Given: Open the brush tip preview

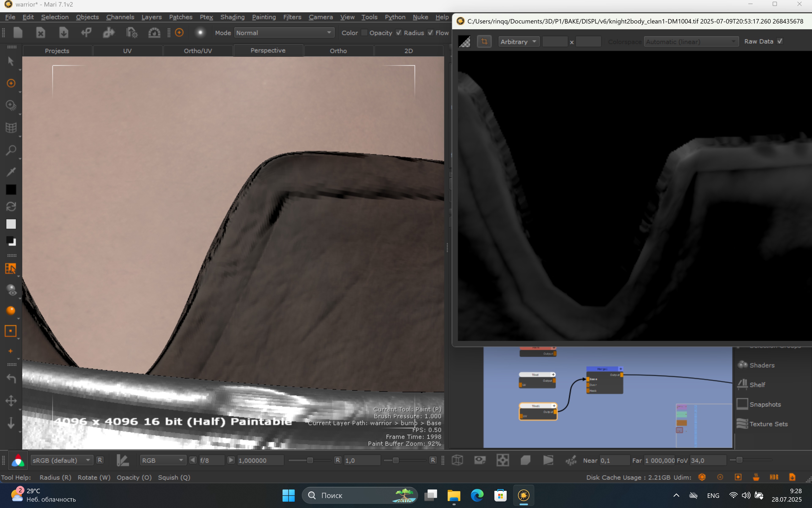Looking at the screenshot, I should pyautogui.click(x=200, y=33).
